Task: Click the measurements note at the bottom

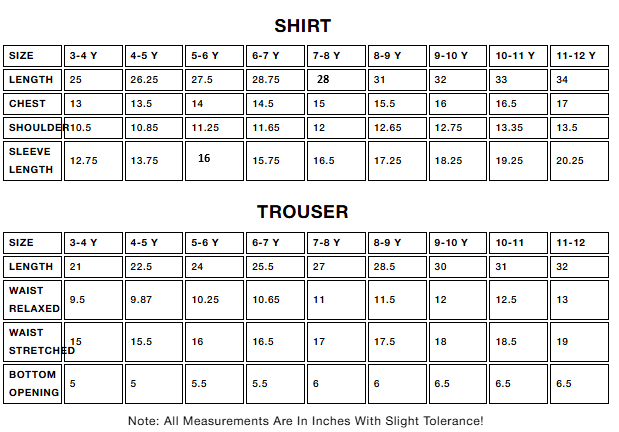Action: pyautogui.click(x=306, y=421)
